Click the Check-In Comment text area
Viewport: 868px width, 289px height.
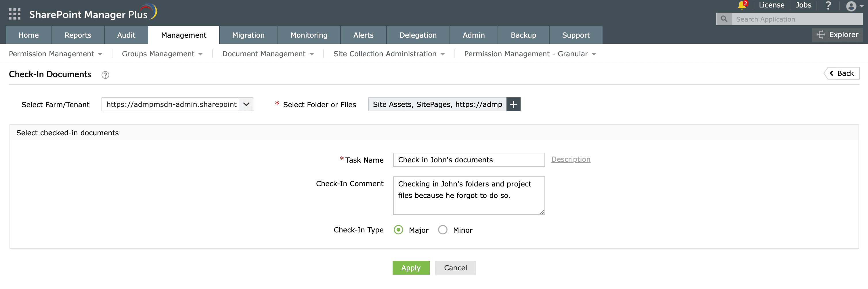pyautogui.click(x=469, y=195)
